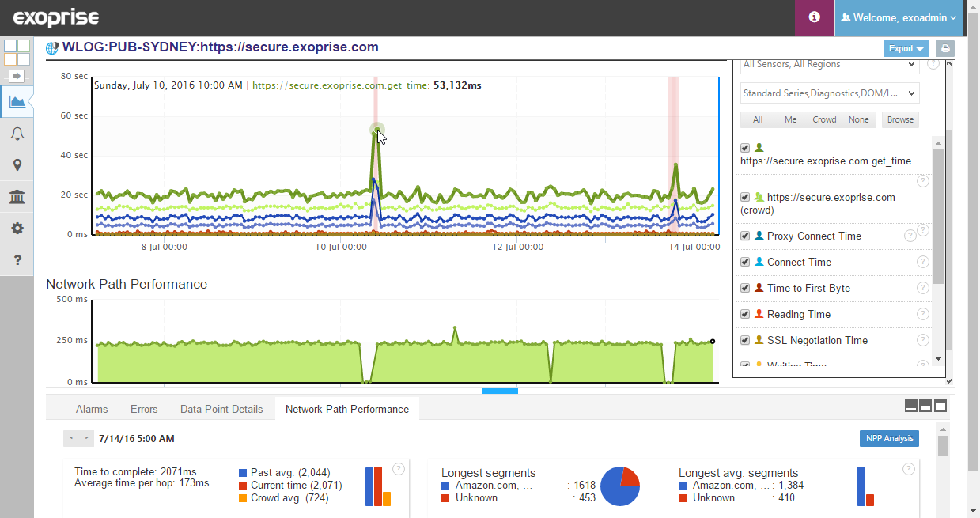Click the Crowd series filter button
Viewport: 980px width, 518px height.
(824, 119)
